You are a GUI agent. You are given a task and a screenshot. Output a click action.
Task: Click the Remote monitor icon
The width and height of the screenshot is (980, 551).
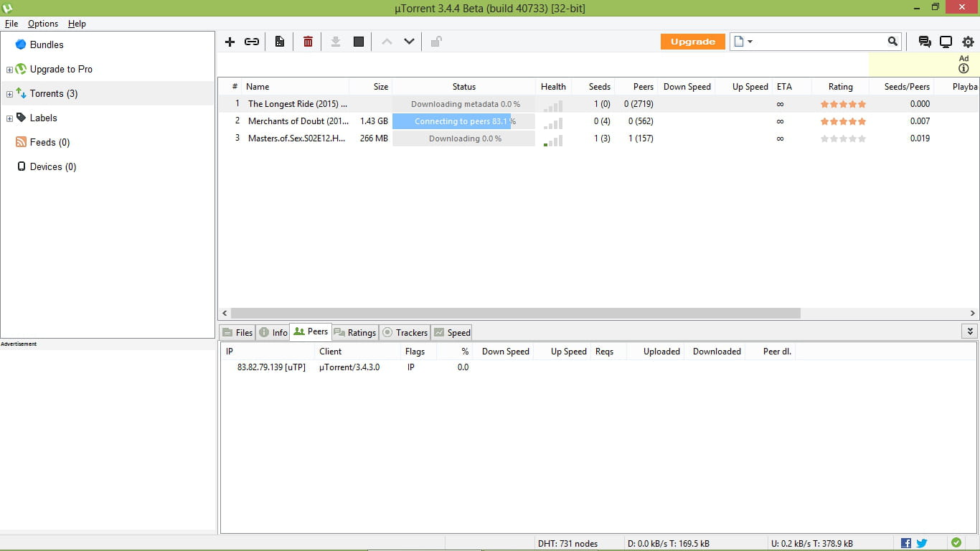click(946, 42)
